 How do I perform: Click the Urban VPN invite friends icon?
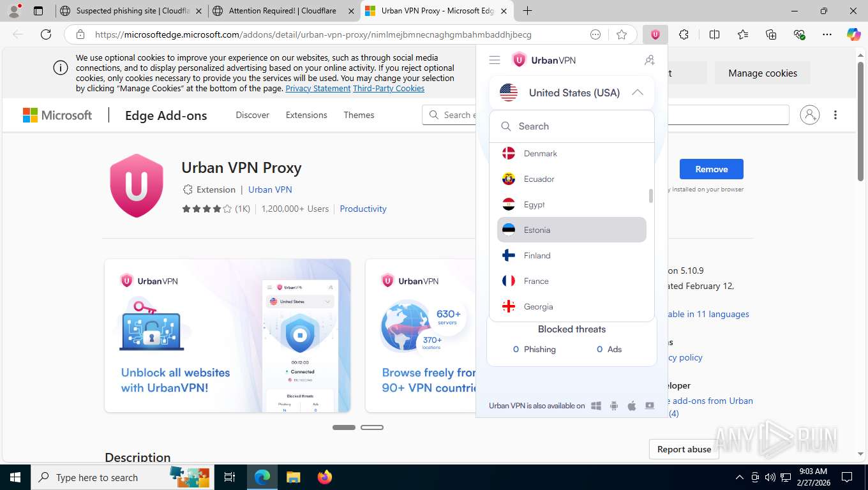649,60
